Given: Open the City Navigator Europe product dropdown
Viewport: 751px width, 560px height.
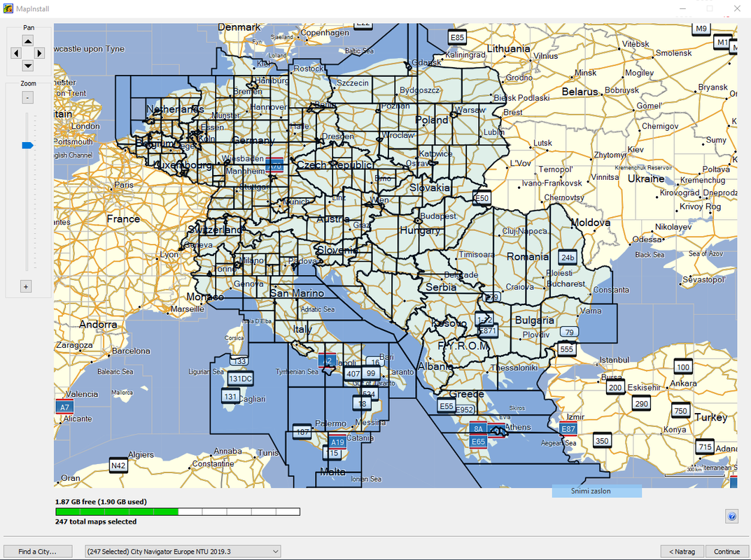Looking at the screenshot, I should [183, 552].
